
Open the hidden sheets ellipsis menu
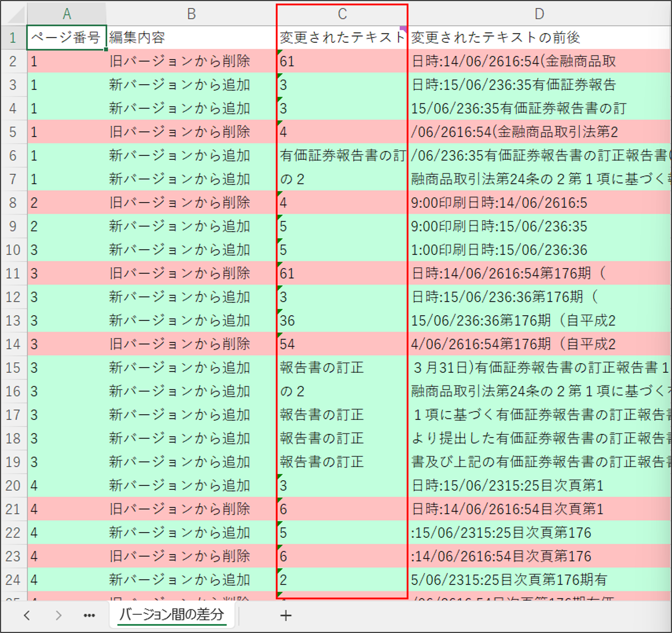89,615
